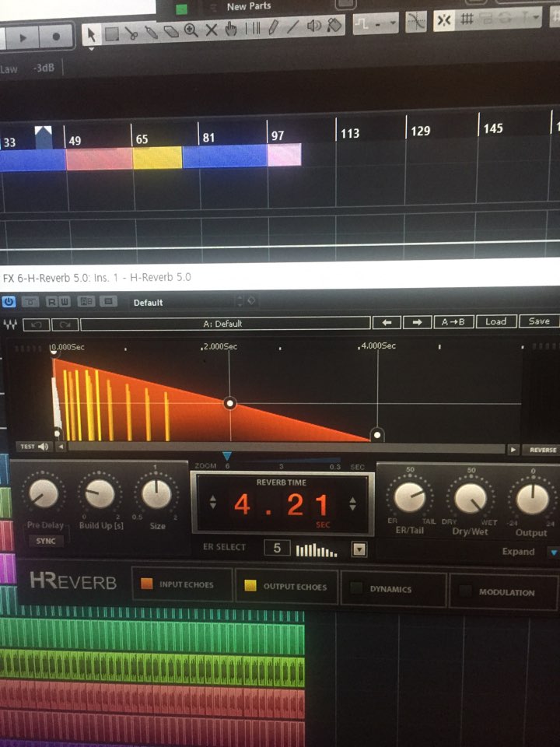Click the scroll-left arrow under reverb graph
This screenshot has height=747, width=560.
61,447
